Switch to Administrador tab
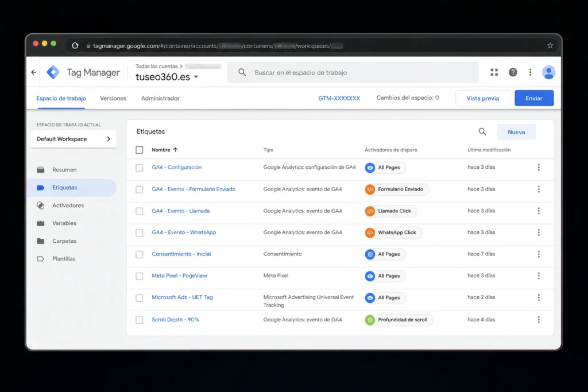 (x=161, y=98)
